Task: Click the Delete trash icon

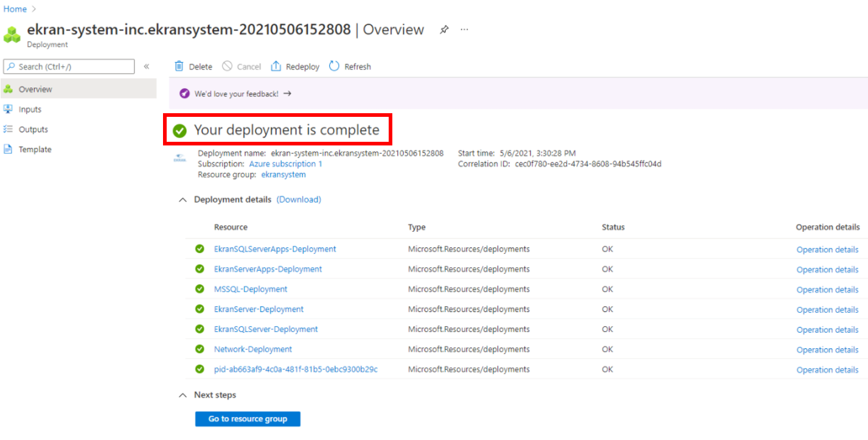Action: coord(179,66)
